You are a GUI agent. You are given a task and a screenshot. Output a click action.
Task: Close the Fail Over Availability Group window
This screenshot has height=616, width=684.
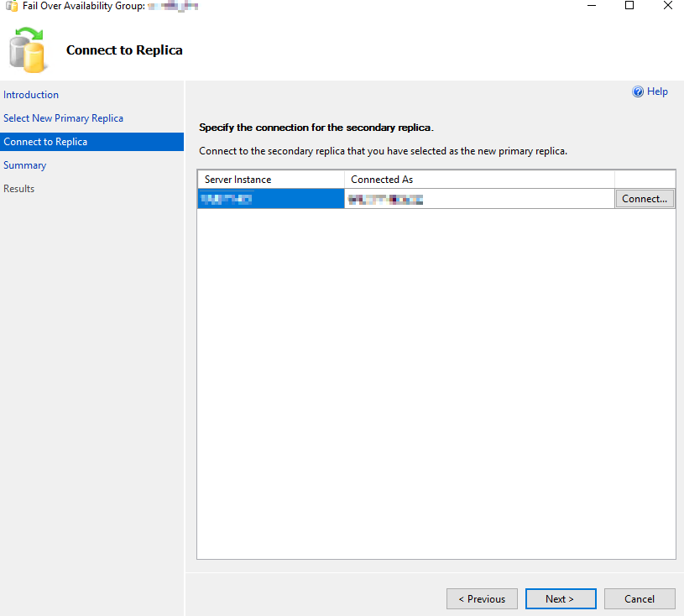[668, 6]
